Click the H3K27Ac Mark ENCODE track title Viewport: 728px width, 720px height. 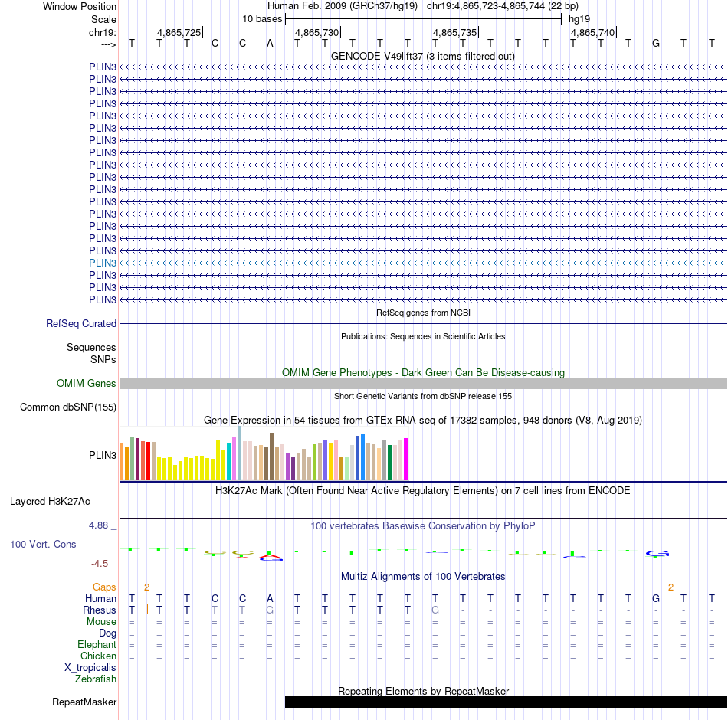(422, 491)
